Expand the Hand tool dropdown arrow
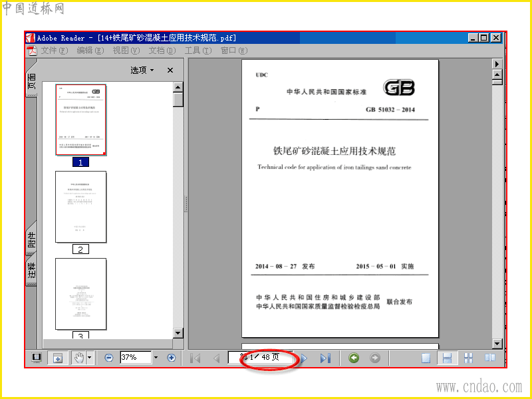The image size is (532, 399). tap(90, 358)
